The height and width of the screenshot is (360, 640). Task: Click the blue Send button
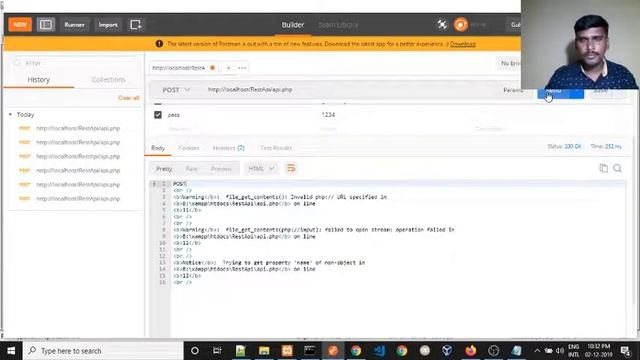pos(554,92)
